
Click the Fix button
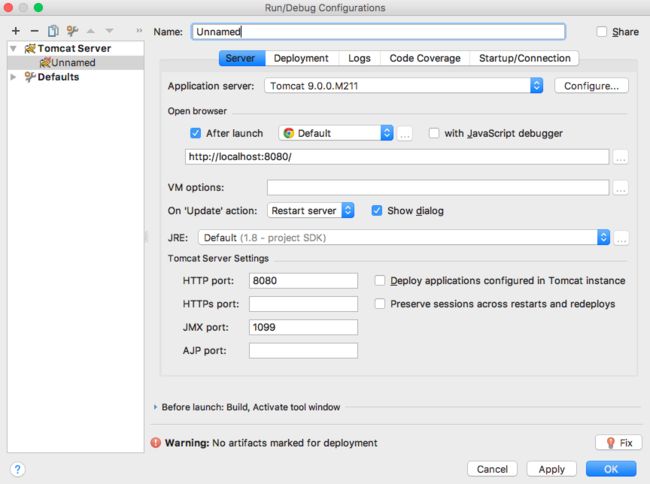coord(618,443)
